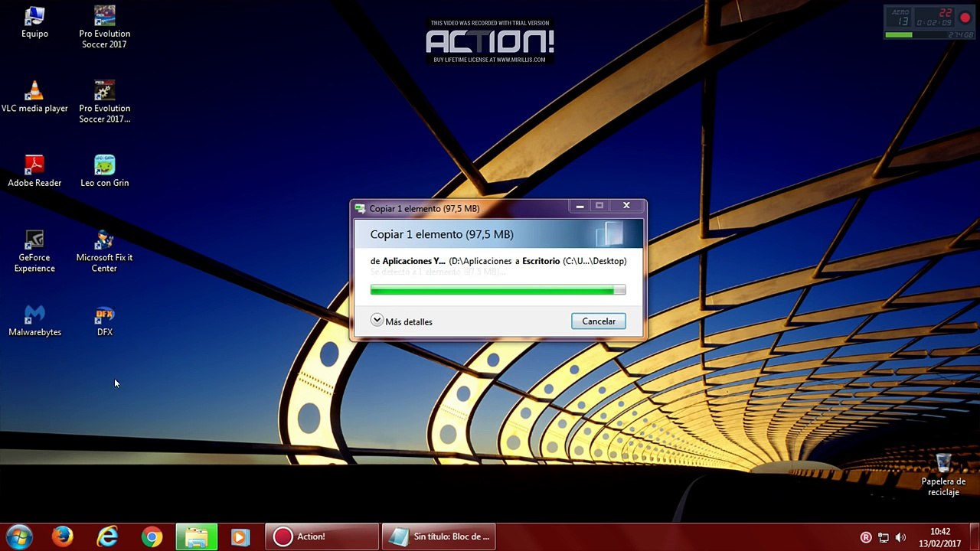Click the Action! tray icon marked R
This screenshot has height=551, width=980.
click(x=866, y=537)
